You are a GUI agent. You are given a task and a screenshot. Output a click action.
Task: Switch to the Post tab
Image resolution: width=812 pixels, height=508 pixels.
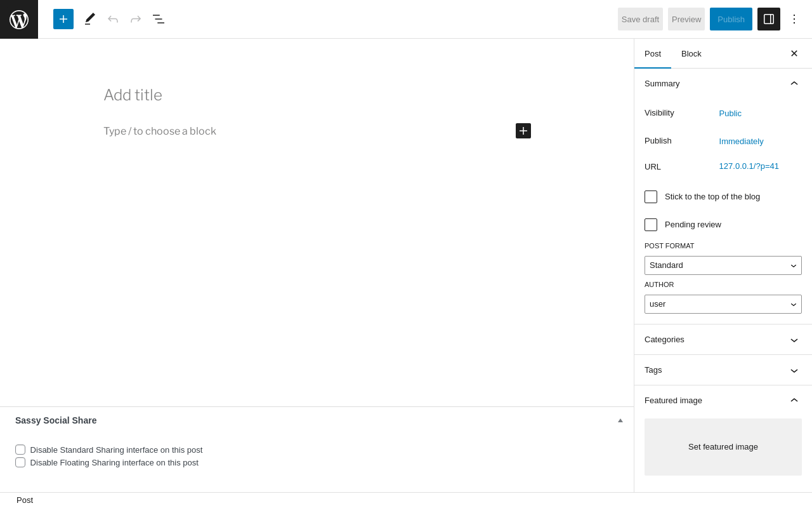tap(653, 53)
